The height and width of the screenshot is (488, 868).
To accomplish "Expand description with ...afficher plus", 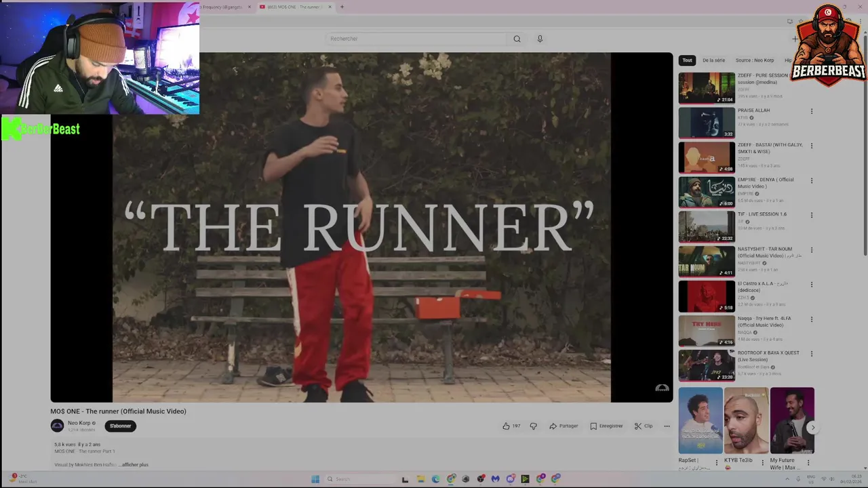I will [134, 464].
